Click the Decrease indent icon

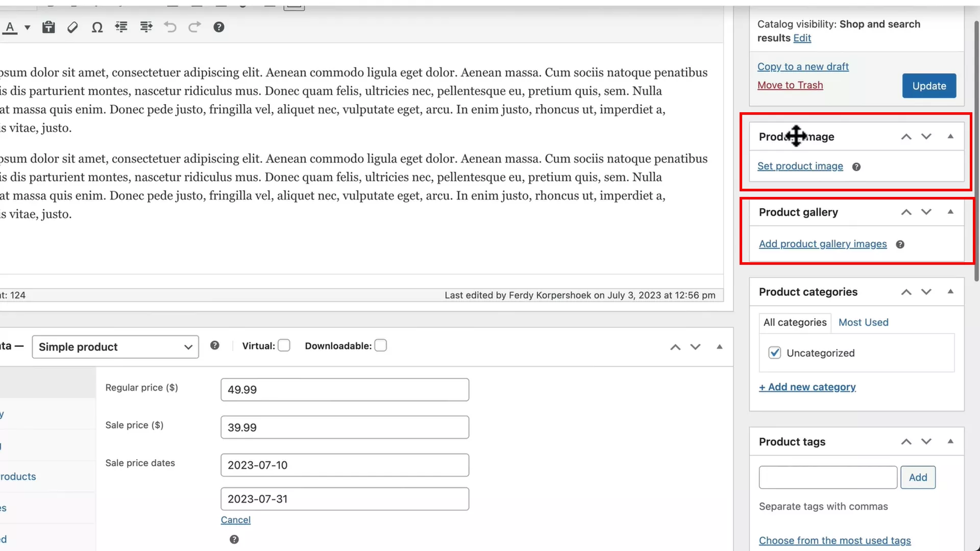(x=121, y=27)
